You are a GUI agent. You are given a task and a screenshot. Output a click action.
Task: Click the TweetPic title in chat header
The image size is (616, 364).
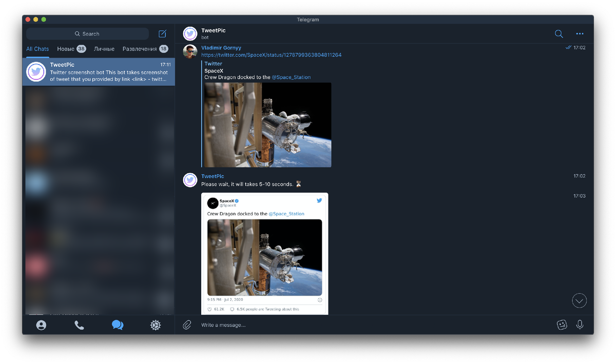pyautogui.click(x=214, y=31)
